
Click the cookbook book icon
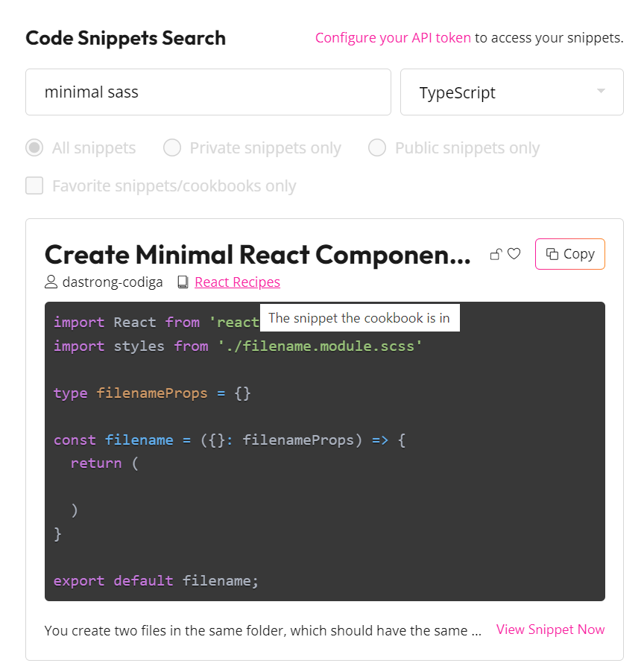[x=183, y=282]
